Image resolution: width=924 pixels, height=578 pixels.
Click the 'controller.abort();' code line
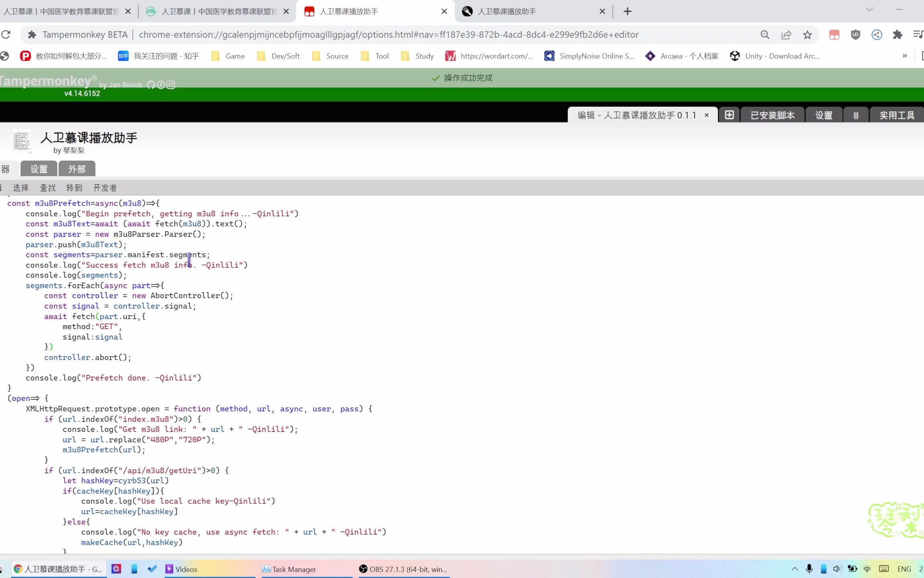87,357
